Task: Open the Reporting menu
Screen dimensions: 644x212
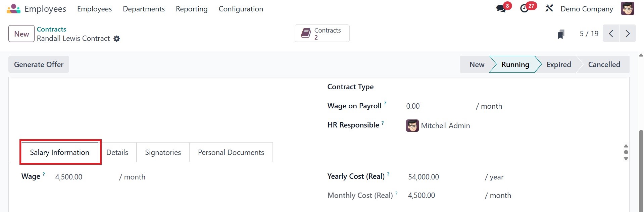Action: click(x=191, y=9)
